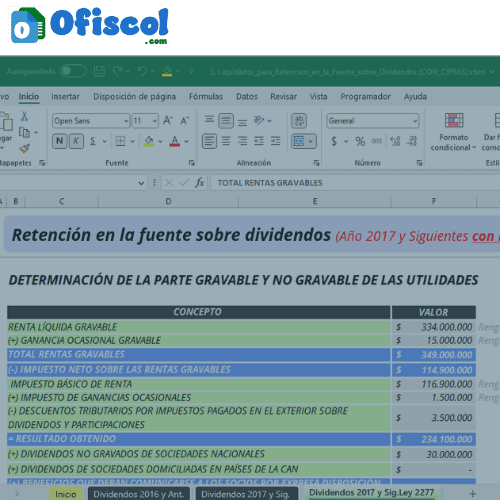Viewport: 500px width, 500px height.
Task: Open Formato condicional menu
Action: pyautogui.click(x=453, y=133)
